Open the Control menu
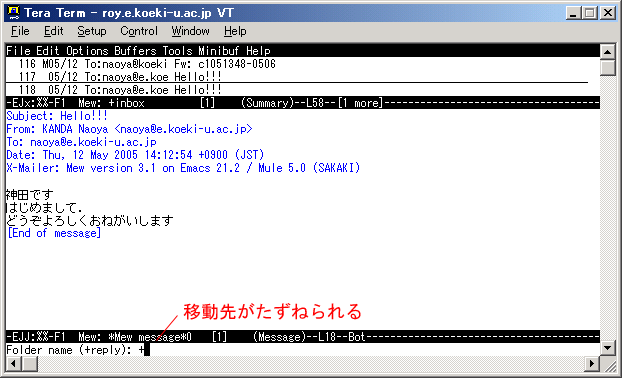The image size is (622, 378). pyautogui.click(x=139, y=31)
